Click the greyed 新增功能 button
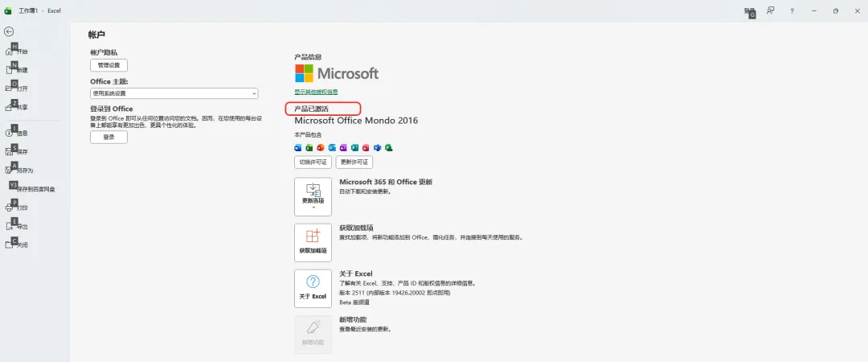The height and width of the screenshot is (362, 868). [313, 335]
